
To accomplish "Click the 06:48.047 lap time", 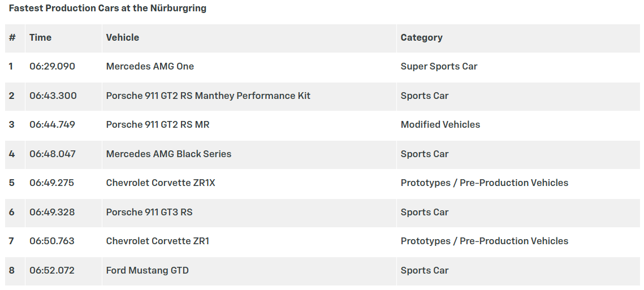I will 52,154.
